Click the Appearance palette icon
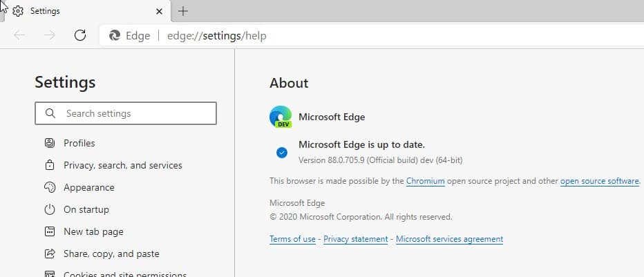 tap(49, 187)
